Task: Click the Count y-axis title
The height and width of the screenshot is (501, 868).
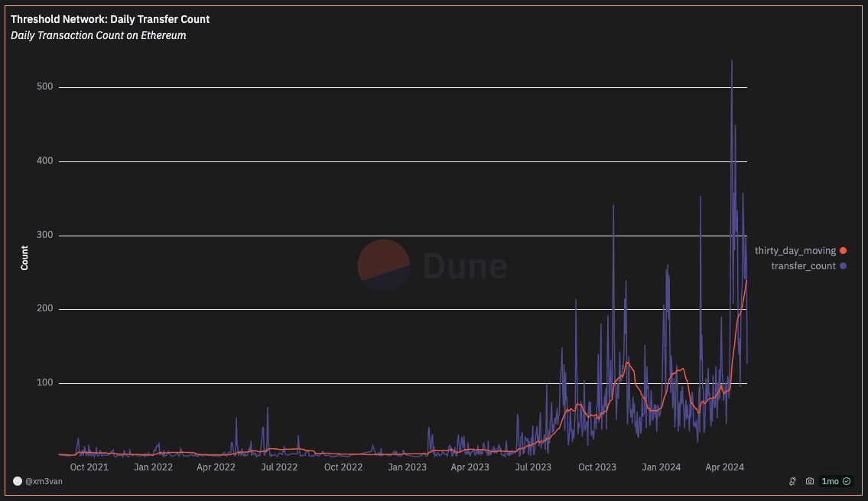Action: (24, 257)
